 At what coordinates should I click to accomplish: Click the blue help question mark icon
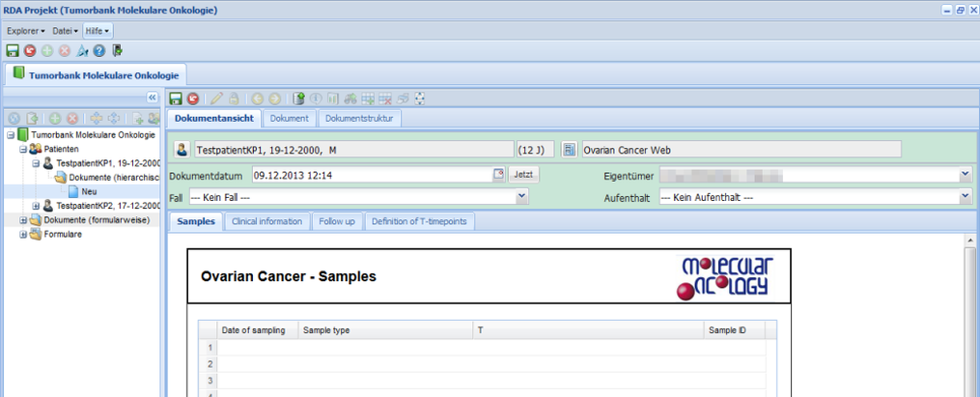click(x=99, y=50)
